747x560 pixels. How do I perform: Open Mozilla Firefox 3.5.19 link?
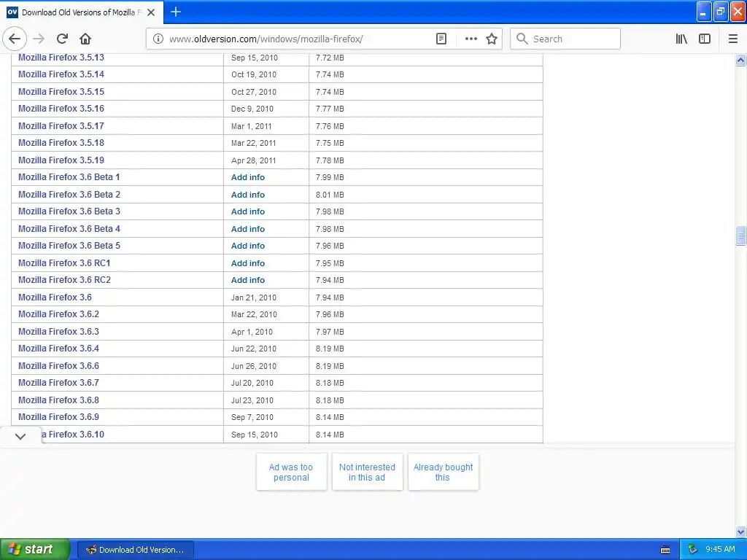(61, 160)
